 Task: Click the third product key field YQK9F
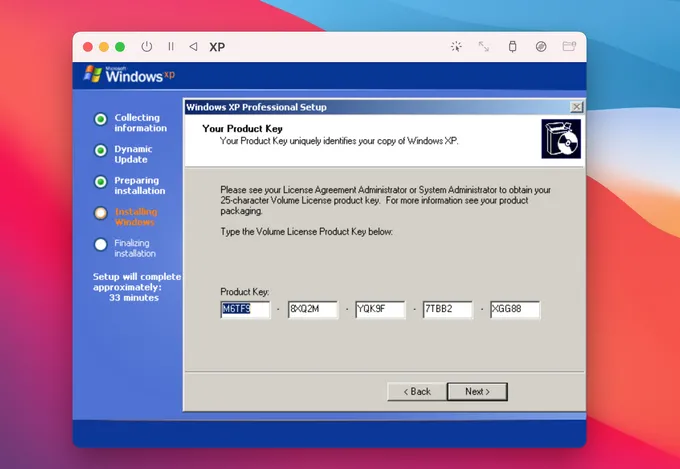(380, 309)
